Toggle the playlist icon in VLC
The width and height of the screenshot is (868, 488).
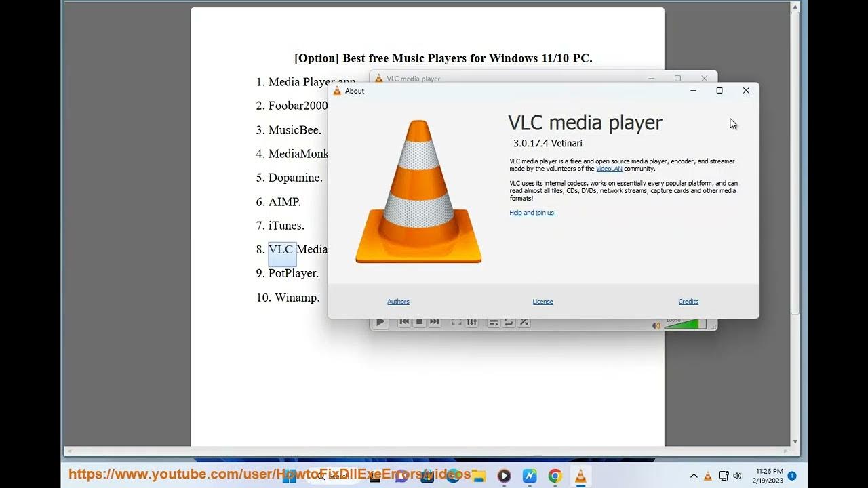pyautogui.click(x=494, y=322)
